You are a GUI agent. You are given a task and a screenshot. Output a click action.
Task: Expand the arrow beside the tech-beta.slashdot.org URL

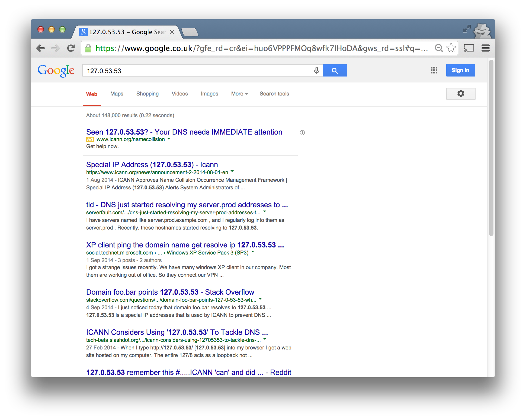265,340
